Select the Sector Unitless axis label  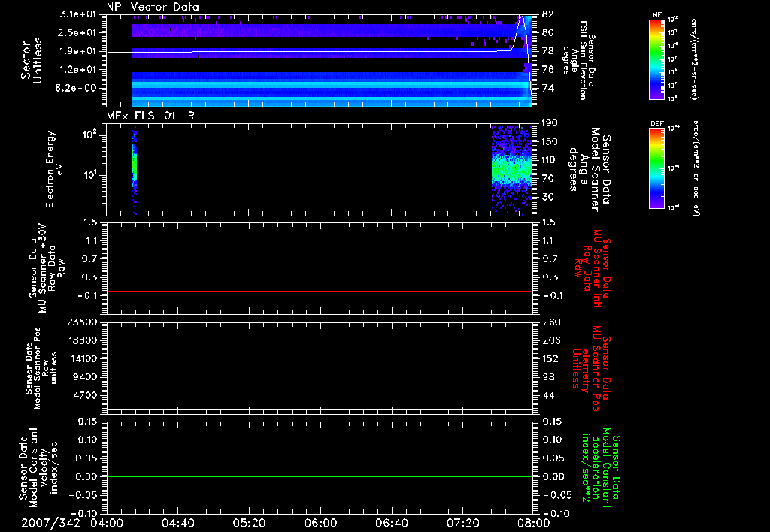[31, 60]
